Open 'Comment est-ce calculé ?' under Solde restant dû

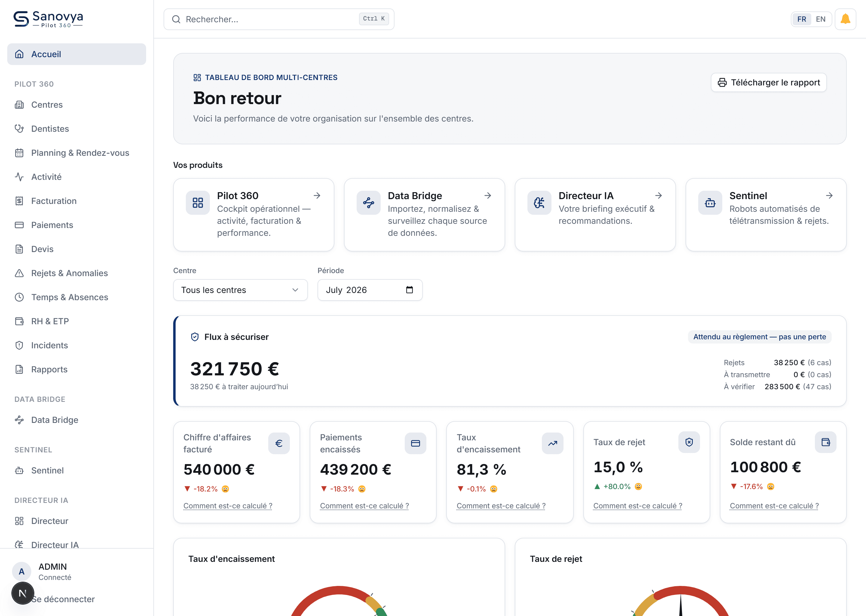click(774, 506)
